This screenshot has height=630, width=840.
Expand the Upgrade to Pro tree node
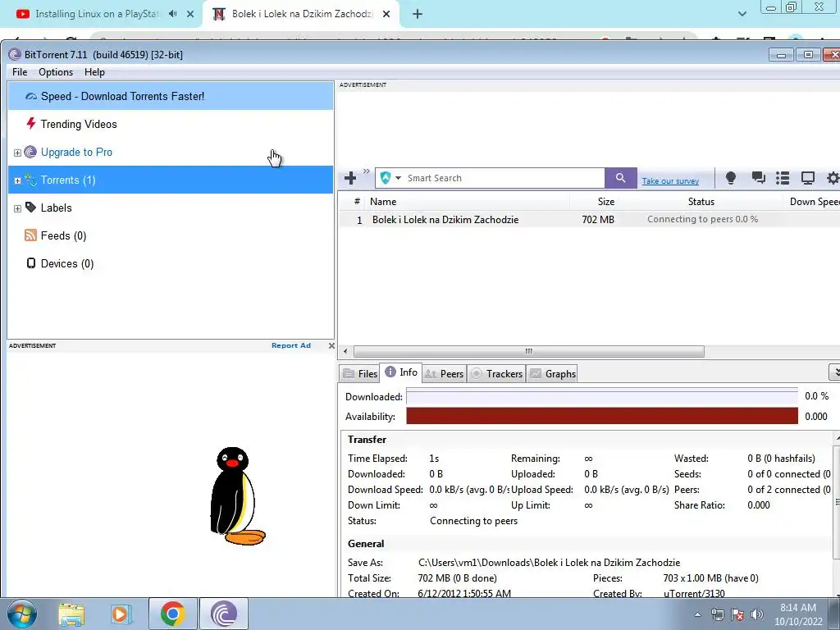pos(17,153)
